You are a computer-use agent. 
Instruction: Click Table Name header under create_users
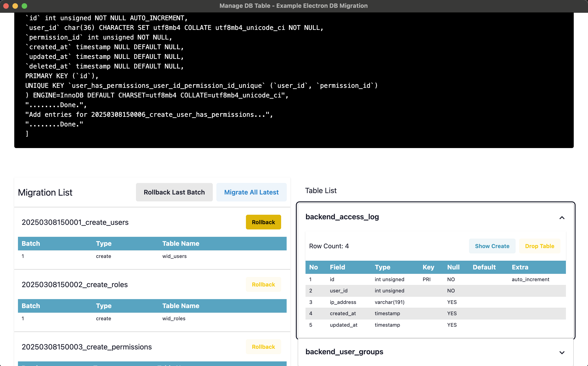pyautogui.click(x=181, y=243)
